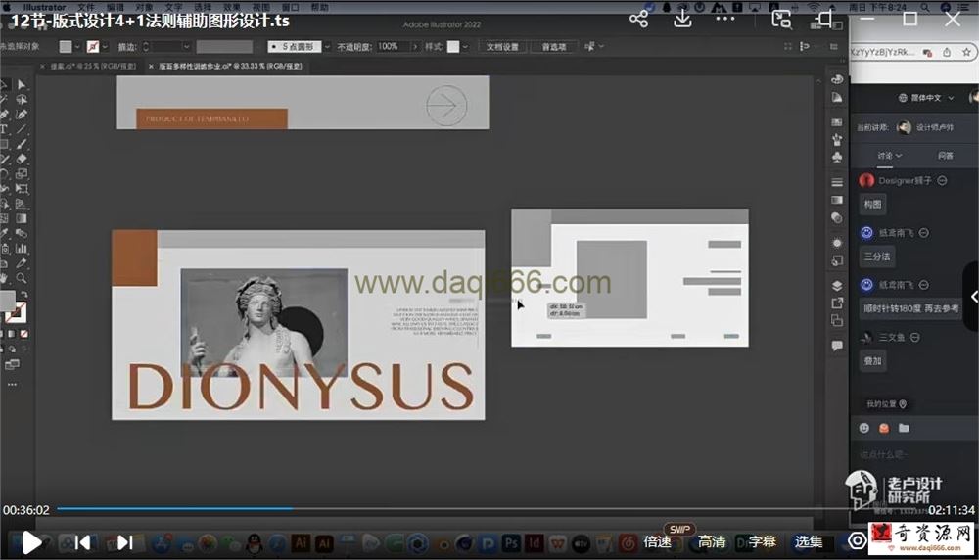
Task: Set stroke to None mode icon
Action: point(23,334)
